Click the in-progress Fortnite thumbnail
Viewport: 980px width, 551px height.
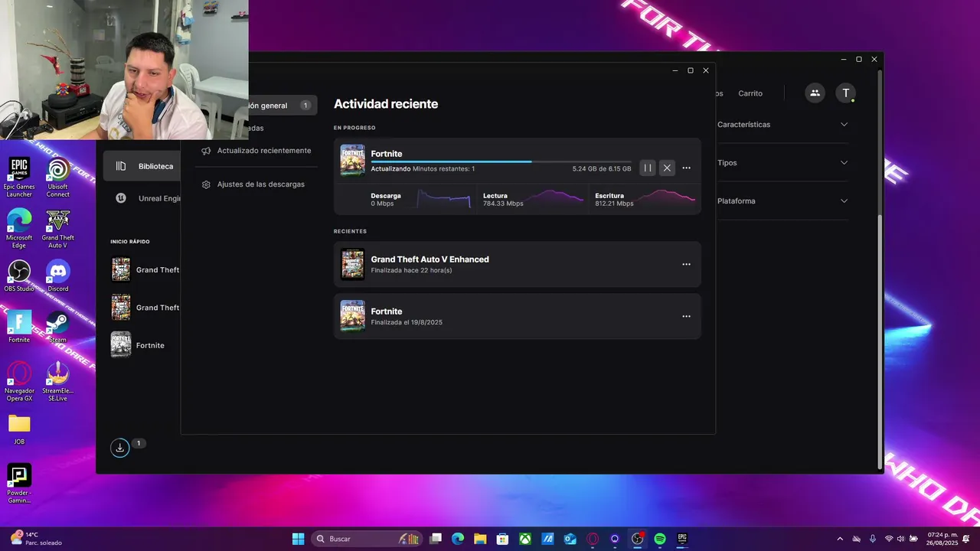coord(353,161)
